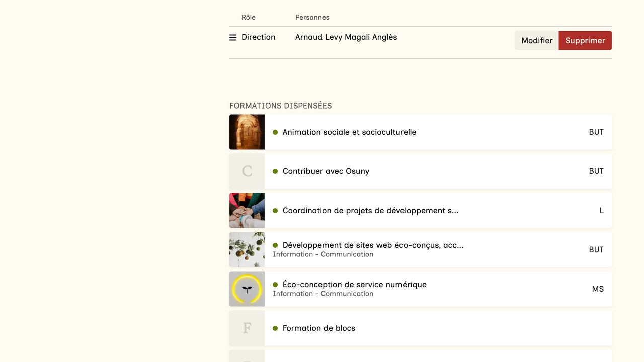
Task: Open the Contribuer avec Osuny formation
Action: [x=326, y=171]
